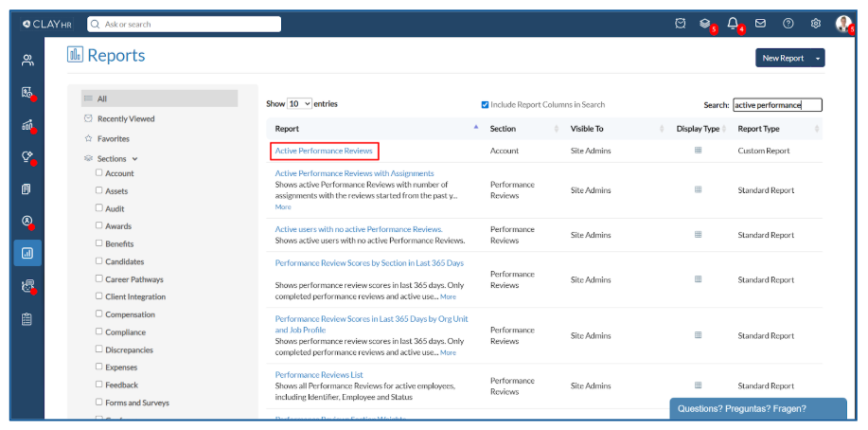Open the robot assistant sidebar icon

[27, 286]
